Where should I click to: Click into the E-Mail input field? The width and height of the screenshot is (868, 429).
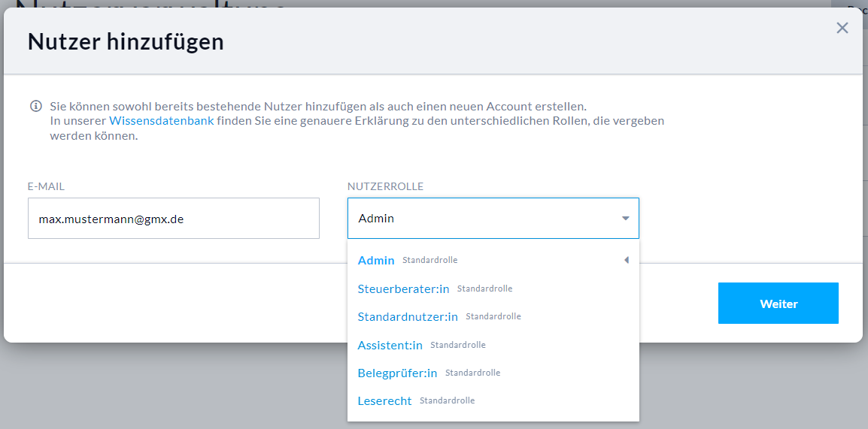pos(173,219)
